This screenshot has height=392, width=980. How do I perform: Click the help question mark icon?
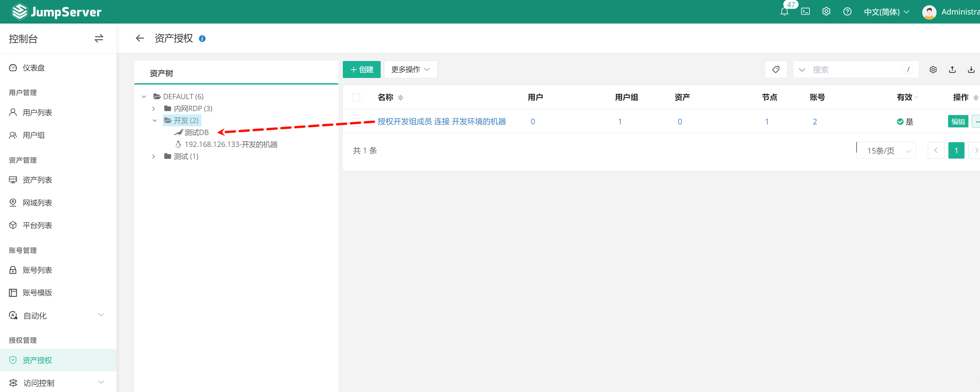(847, 12)
